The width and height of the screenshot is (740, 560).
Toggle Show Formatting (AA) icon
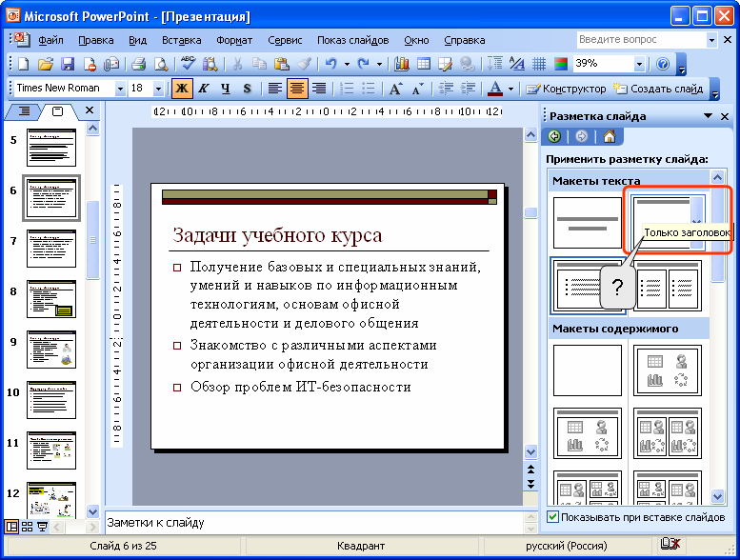click(x=517, y=64)
